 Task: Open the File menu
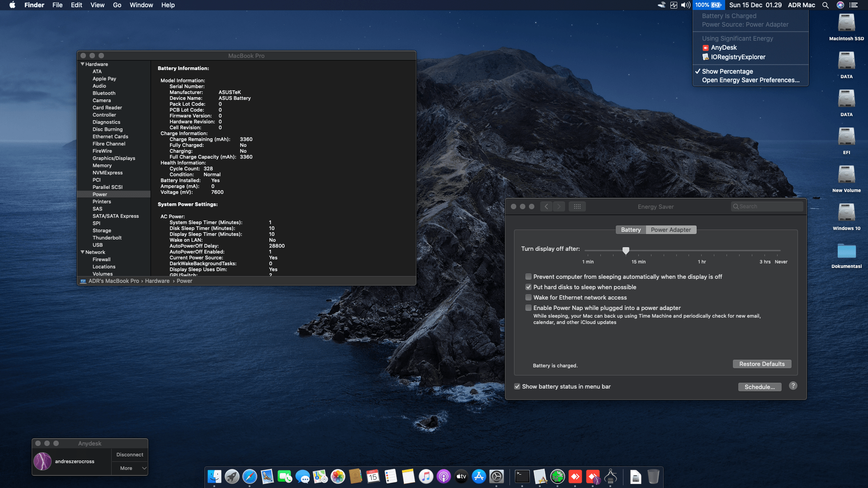point(57,5)
